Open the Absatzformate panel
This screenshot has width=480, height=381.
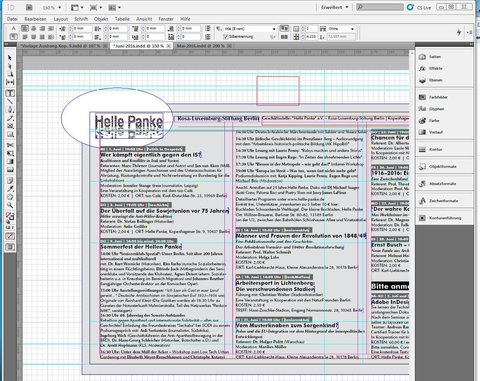coord(437,184)
